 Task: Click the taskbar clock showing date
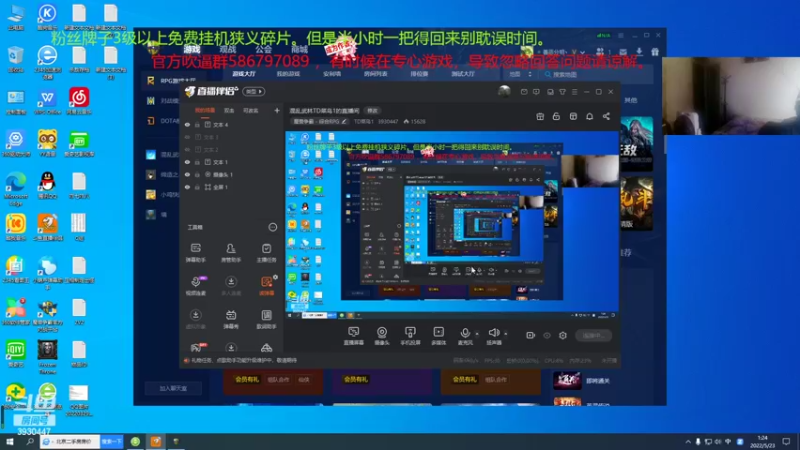pos(762,441)
